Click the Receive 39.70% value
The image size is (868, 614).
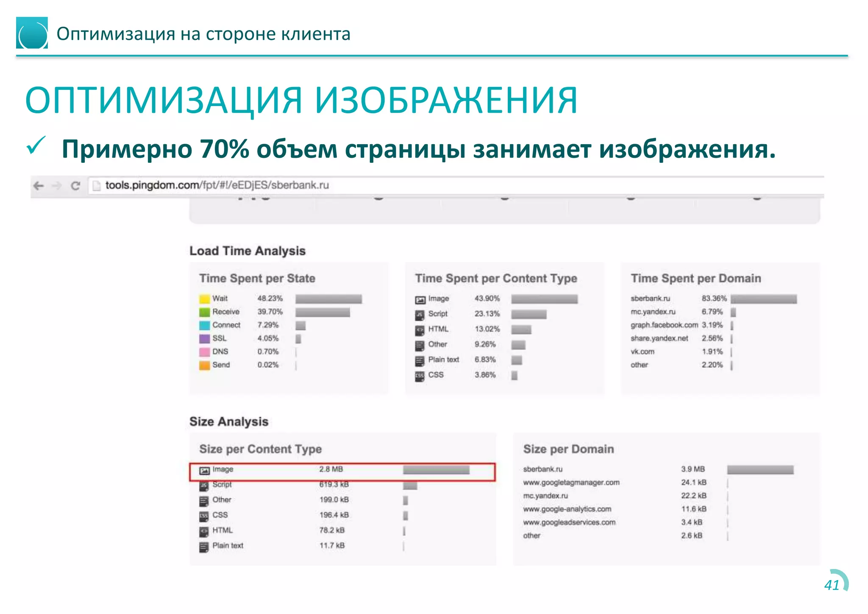270,312
